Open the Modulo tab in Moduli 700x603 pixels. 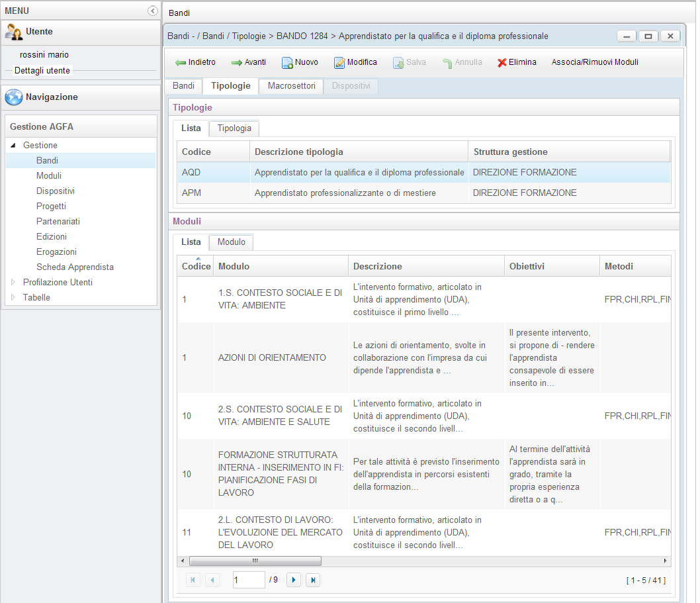(231, 242)
